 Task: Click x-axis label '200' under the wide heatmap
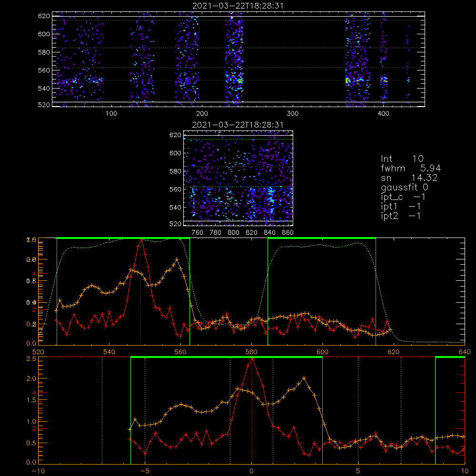point(202,114)
